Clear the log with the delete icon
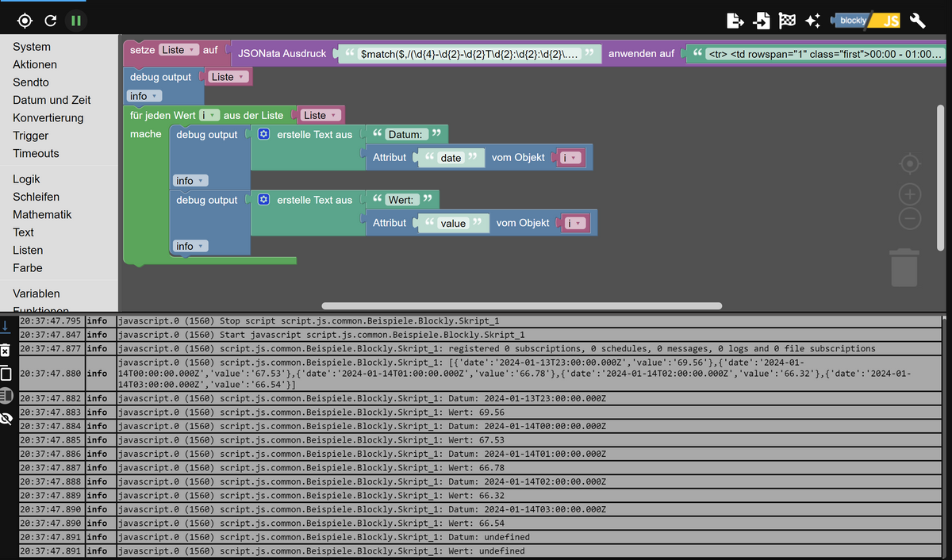This screenshot has width=952, height=560. (6, 350)
